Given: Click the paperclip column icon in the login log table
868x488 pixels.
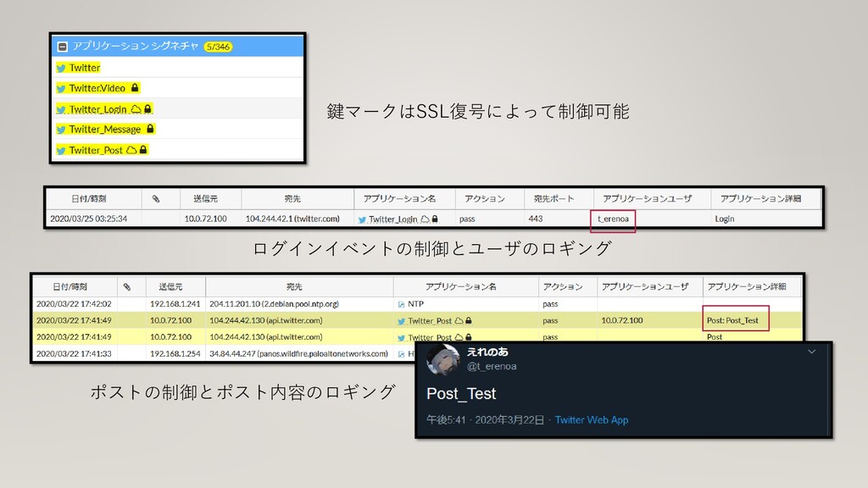Looking at the screenshot, I should [156, 198].
